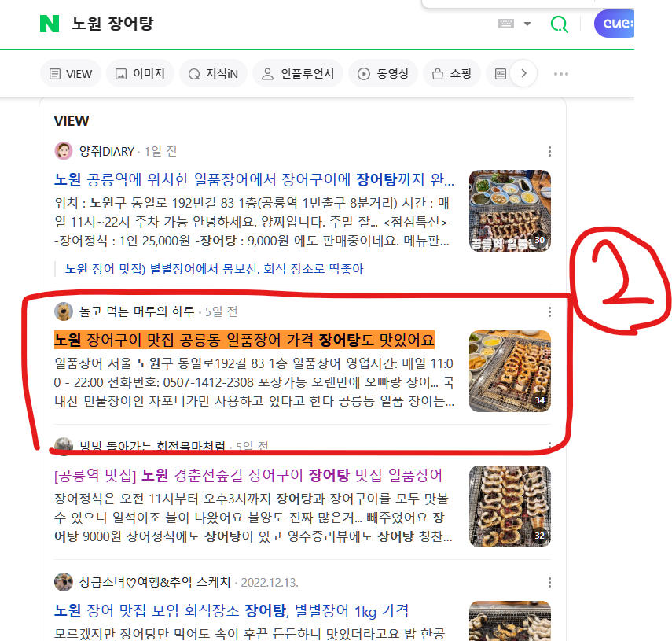Click the green search magnifier icon
672x641 pixels.
pos(560,24)
